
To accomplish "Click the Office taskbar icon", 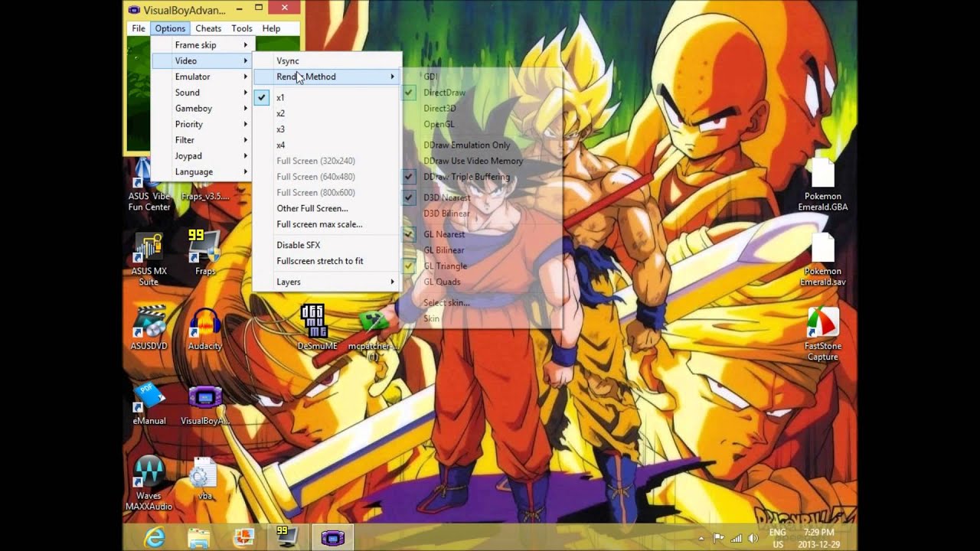I will 243,538.
